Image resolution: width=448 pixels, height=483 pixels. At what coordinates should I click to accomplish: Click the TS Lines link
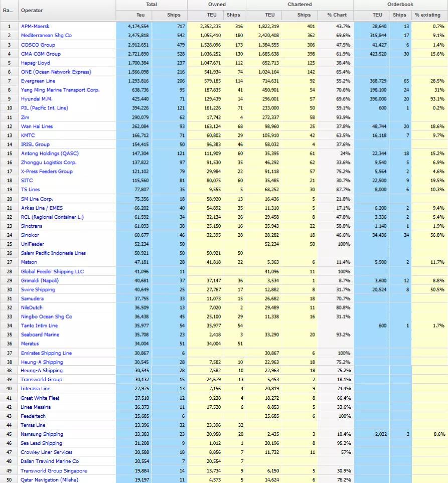30,190
